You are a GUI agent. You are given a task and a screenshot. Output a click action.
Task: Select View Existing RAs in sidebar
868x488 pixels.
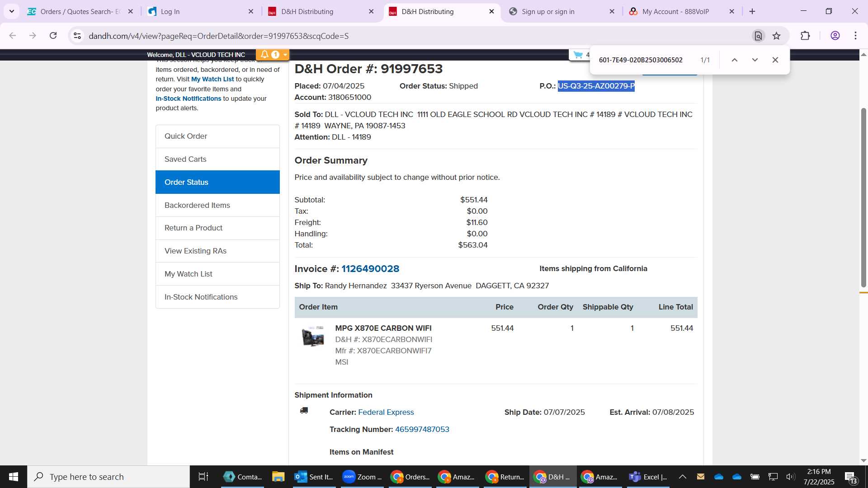click(x=217, y=251)
